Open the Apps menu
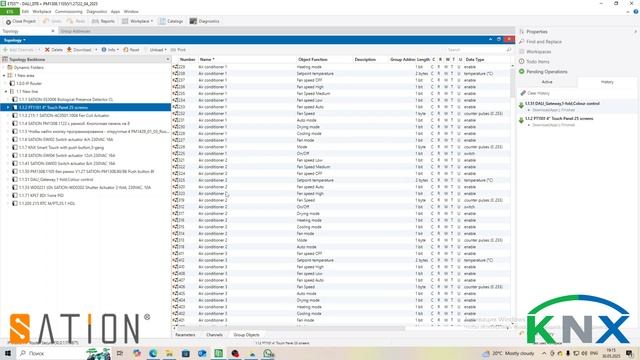The width and height of the screenshot is (640, 360). (x=116, y=12)
